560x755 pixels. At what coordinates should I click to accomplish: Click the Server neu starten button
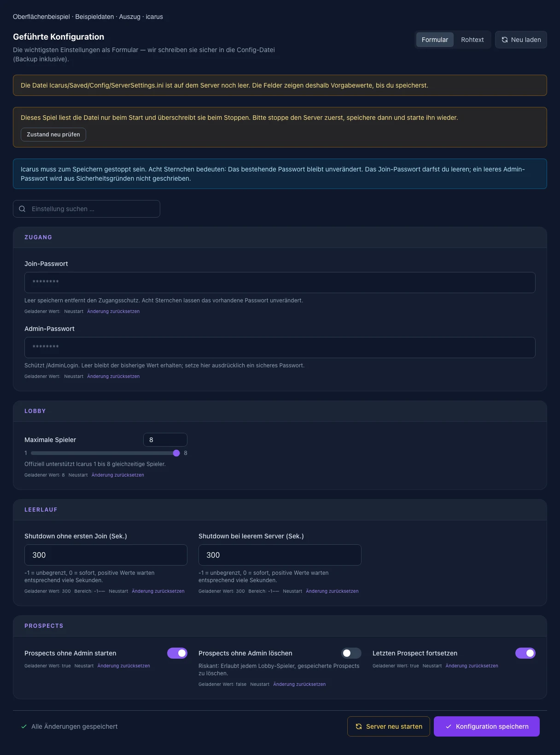tap(389, 726)
